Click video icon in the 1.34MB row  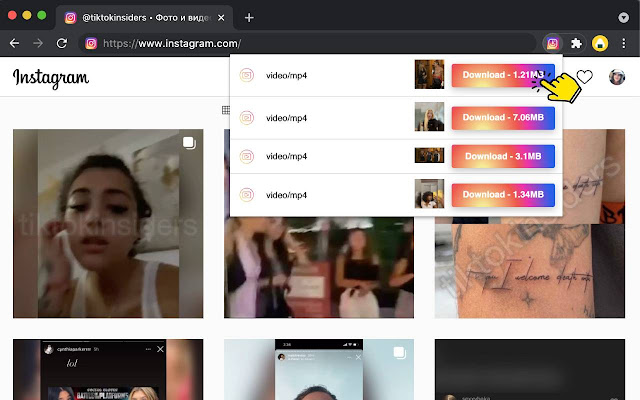(x=247, y=195)
